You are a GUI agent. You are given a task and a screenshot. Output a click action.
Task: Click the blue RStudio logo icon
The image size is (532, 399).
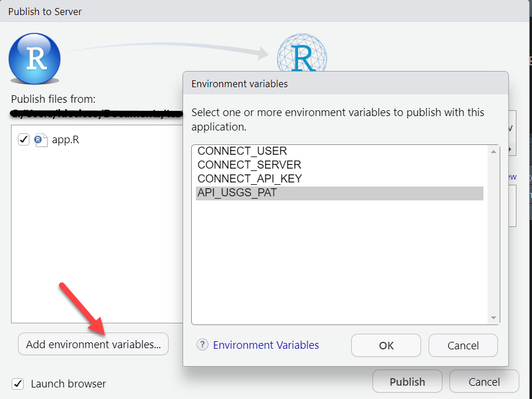point(35,59)
